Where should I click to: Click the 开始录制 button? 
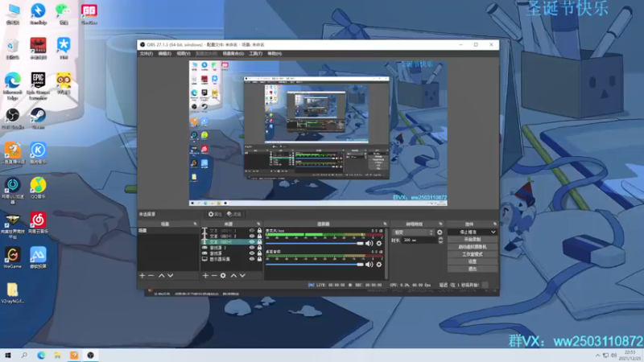473,239
